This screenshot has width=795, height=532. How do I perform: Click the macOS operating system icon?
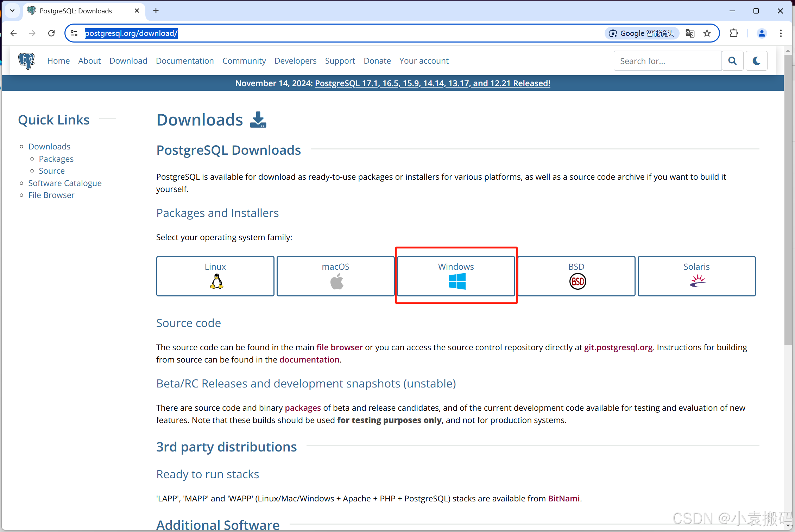point(335,281)
